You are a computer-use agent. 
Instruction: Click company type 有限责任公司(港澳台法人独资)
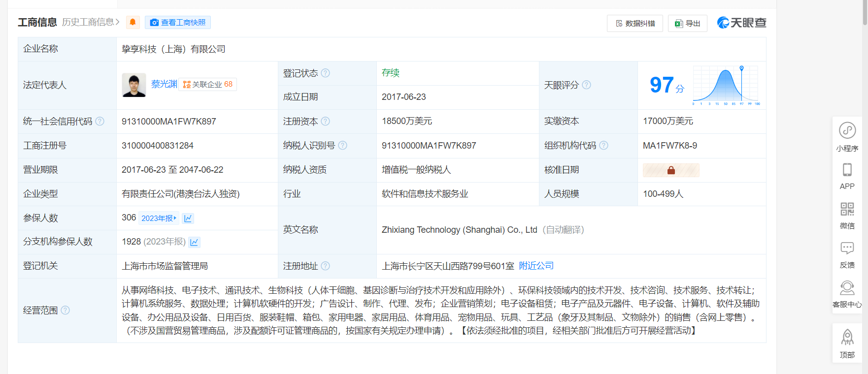click(181, 194)
